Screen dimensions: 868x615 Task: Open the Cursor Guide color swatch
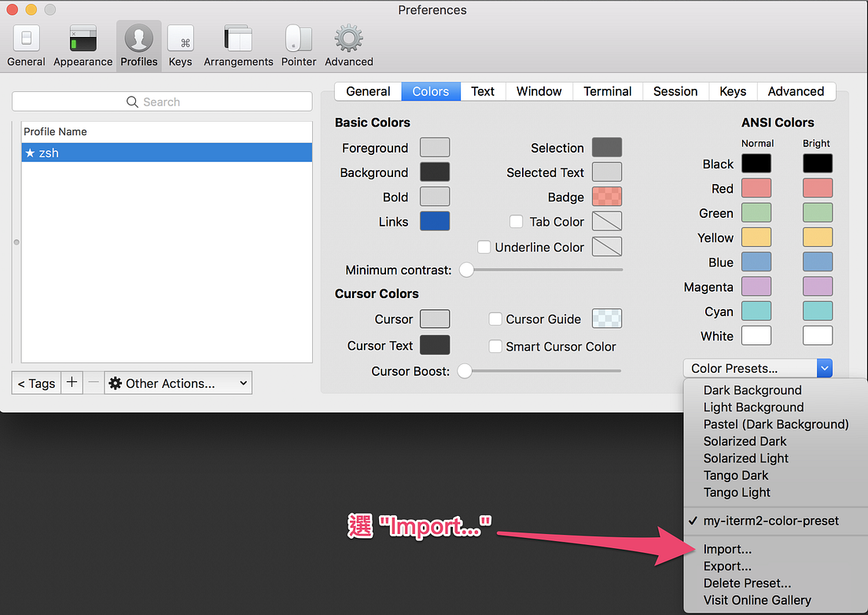tap(607, 319)
